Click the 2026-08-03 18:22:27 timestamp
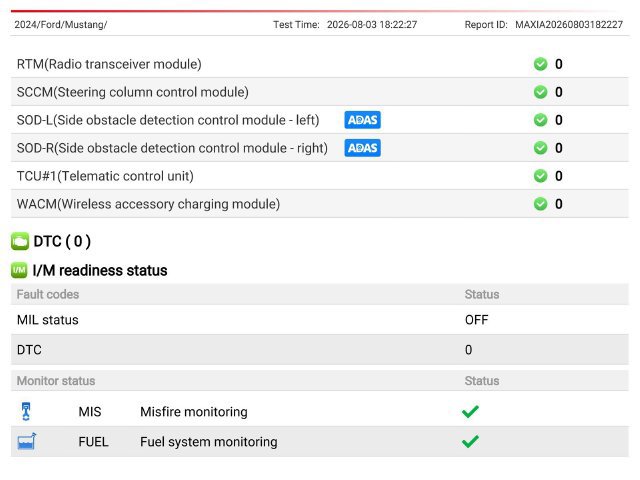640x480 pixels. (x=372, y=24)
